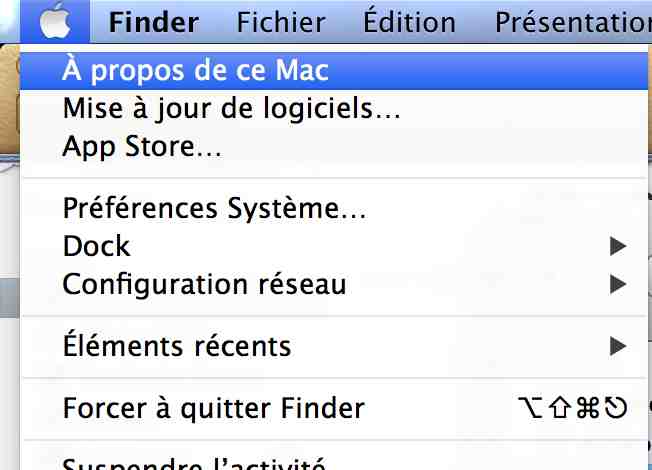Expand the Configuration réseau submenu arrow
The height and width of the screenshot is (470, 652).
point(617,284)
